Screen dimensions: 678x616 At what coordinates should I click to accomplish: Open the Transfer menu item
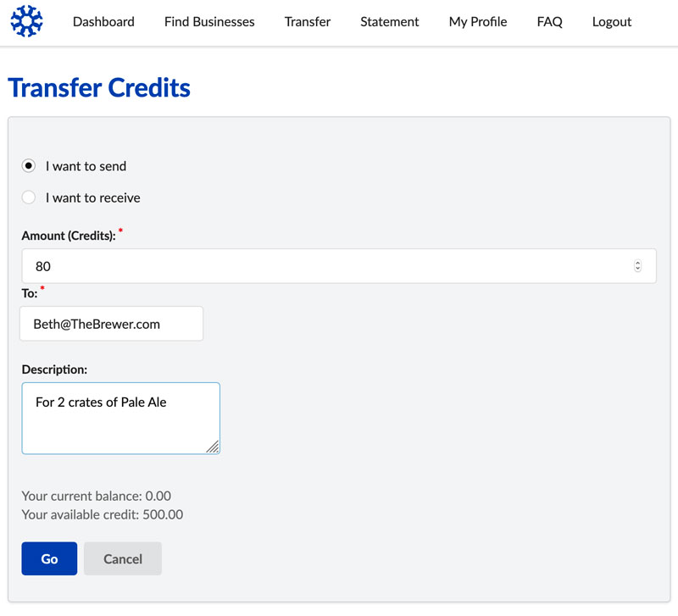pyautogui.click(x=308, y=22)
